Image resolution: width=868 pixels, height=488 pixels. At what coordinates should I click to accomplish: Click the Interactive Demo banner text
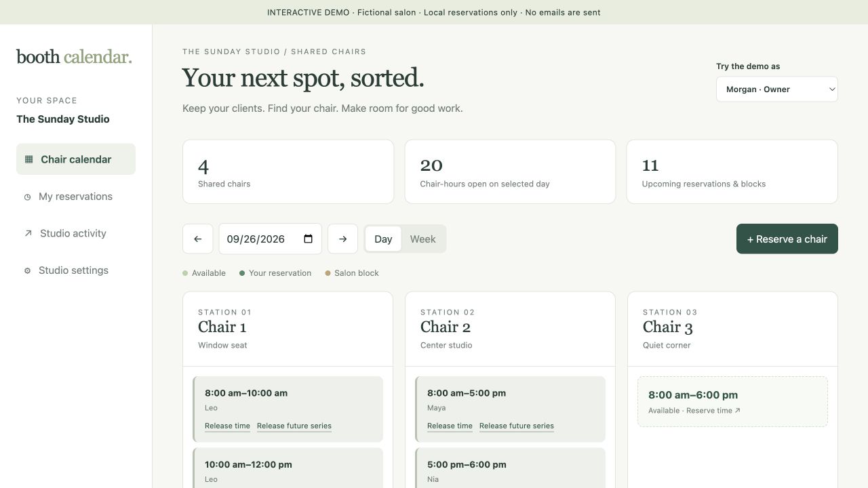coord(434,12)
